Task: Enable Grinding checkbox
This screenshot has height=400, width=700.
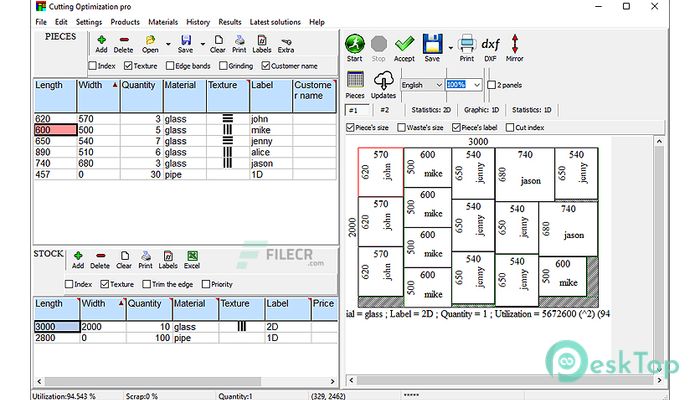Action: (223, 66)
